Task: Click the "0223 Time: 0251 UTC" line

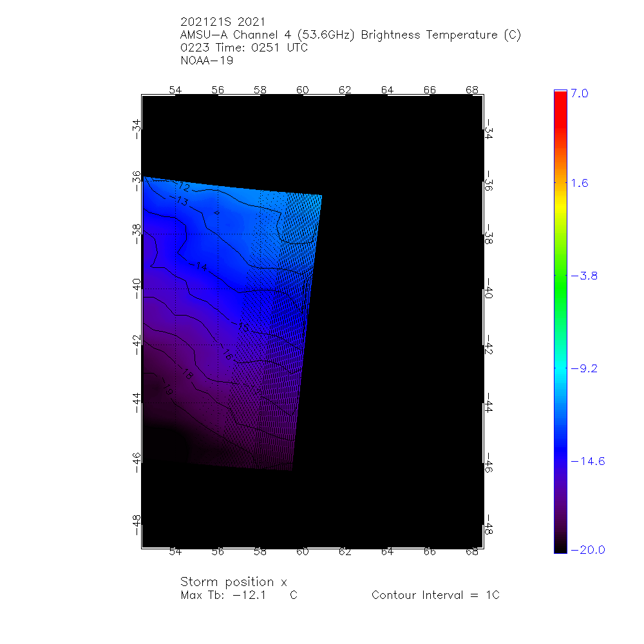Action: click(x=244, y=48)
